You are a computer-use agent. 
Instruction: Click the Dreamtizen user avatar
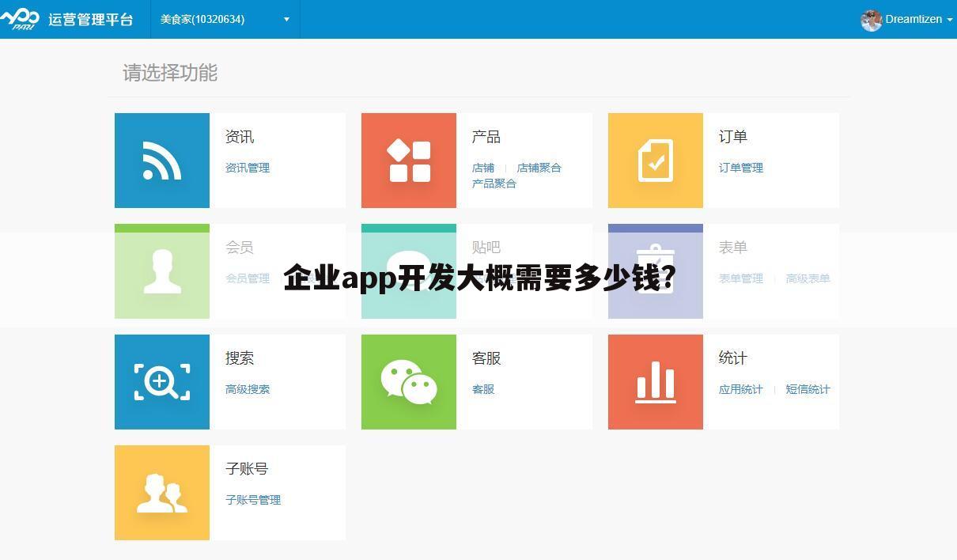(871, 20)
